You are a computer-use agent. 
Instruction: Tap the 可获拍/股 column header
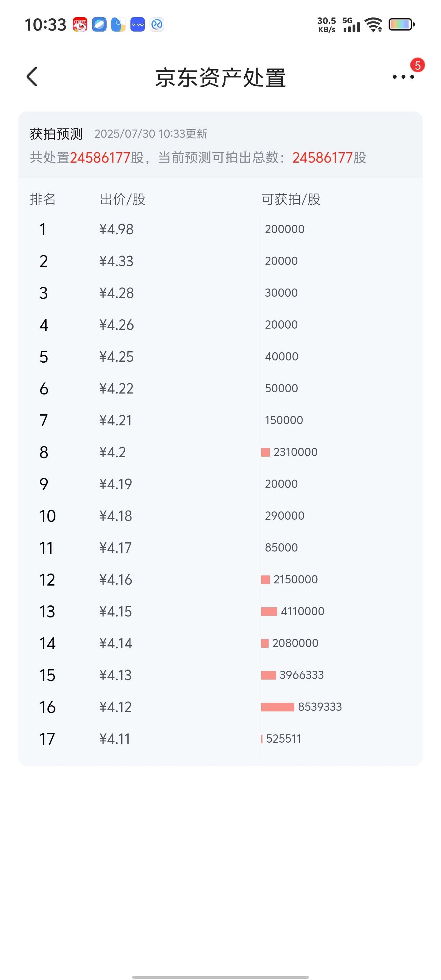click(x=291, y=199)
